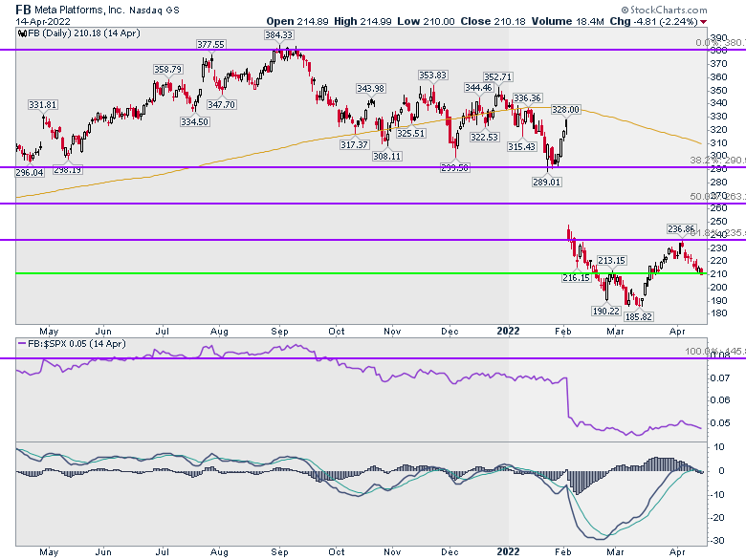Click the 38.2% Fibonacci level label
This screenshot has width=746, height=560.
pyautogui.click(x=718, y=161)
